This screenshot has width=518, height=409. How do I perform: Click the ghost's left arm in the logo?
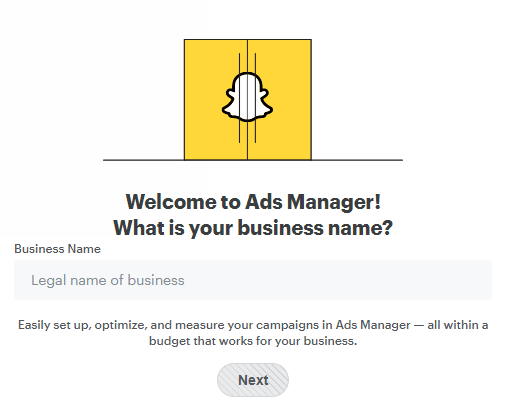coord(229,107)
